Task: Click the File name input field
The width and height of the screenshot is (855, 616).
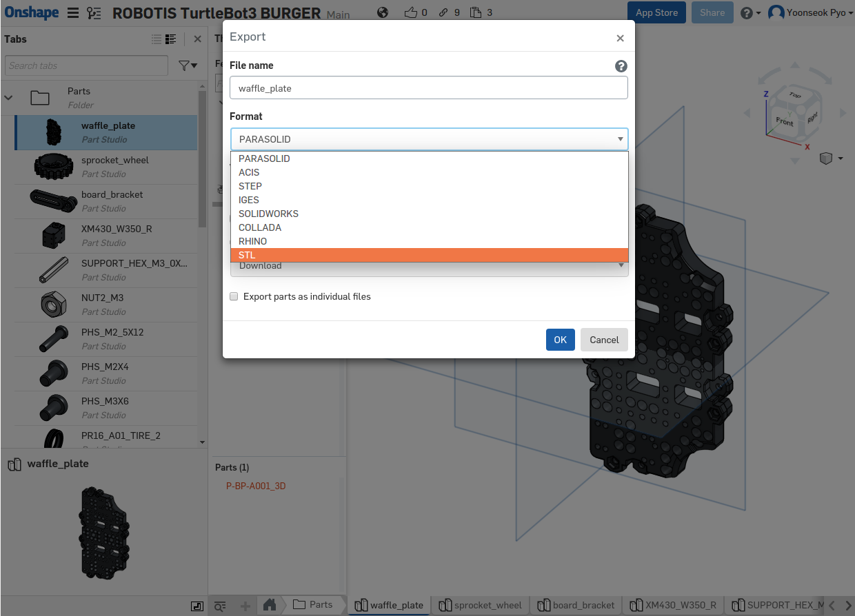Action: (x=428, y=88)
